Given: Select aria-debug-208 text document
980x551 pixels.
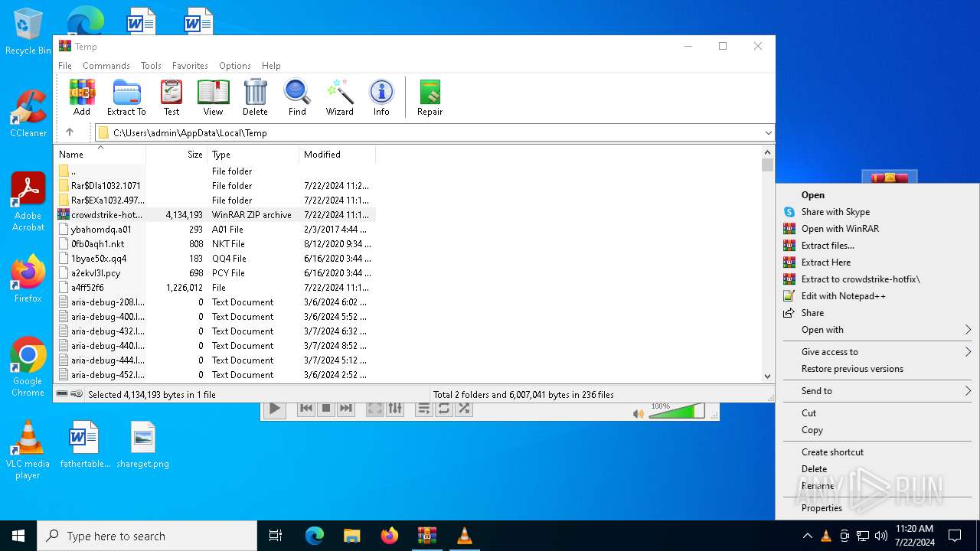Looking at the screenshot, I should pyautogui.click(x=215, y=302).
